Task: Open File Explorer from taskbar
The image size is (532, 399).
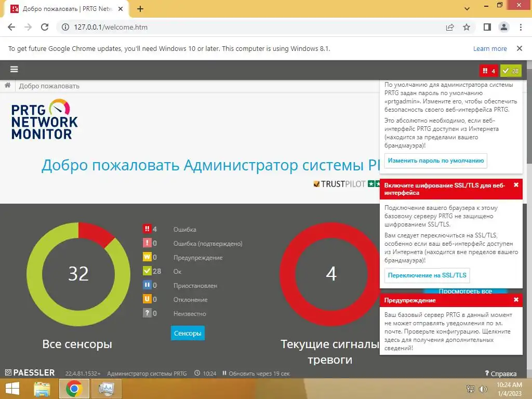Action: click(42, 389)
